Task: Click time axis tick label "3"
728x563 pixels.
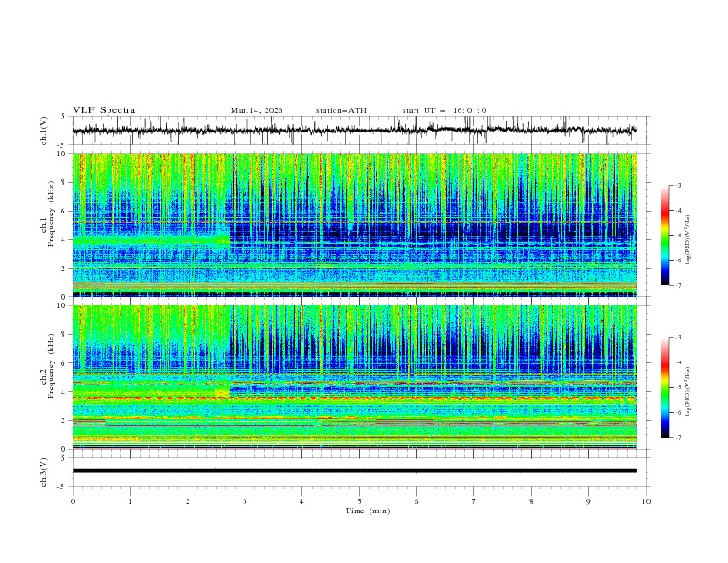Action: coord(245,501)
